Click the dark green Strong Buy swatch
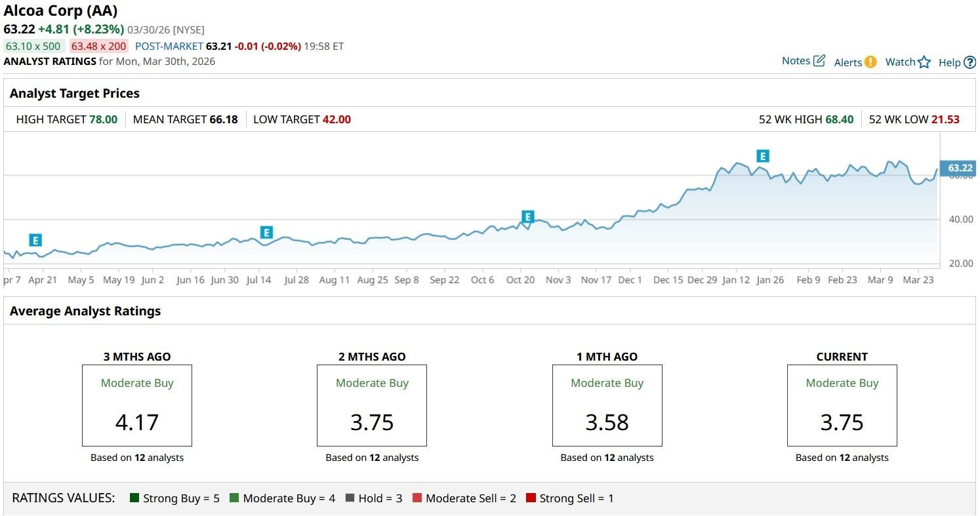 (134, 498)
